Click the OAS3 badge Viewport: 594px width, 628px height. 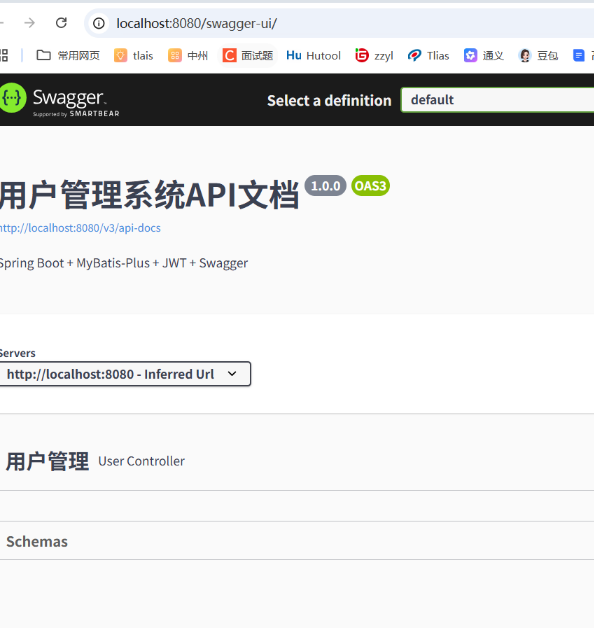(x=370, y=186)
